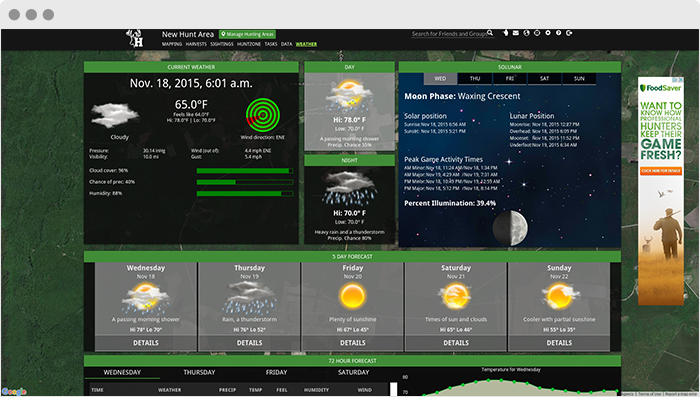Open DETAILS for Saturday Nov 21
This screenshot has width=700, height=397.
(456, 343)
